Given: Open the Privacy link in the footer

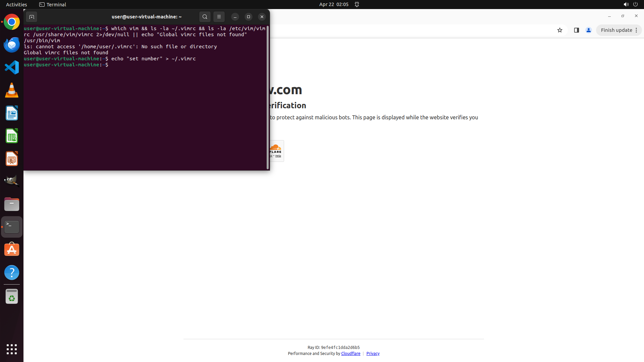Looking at the screenshot, I should point(373,353).
